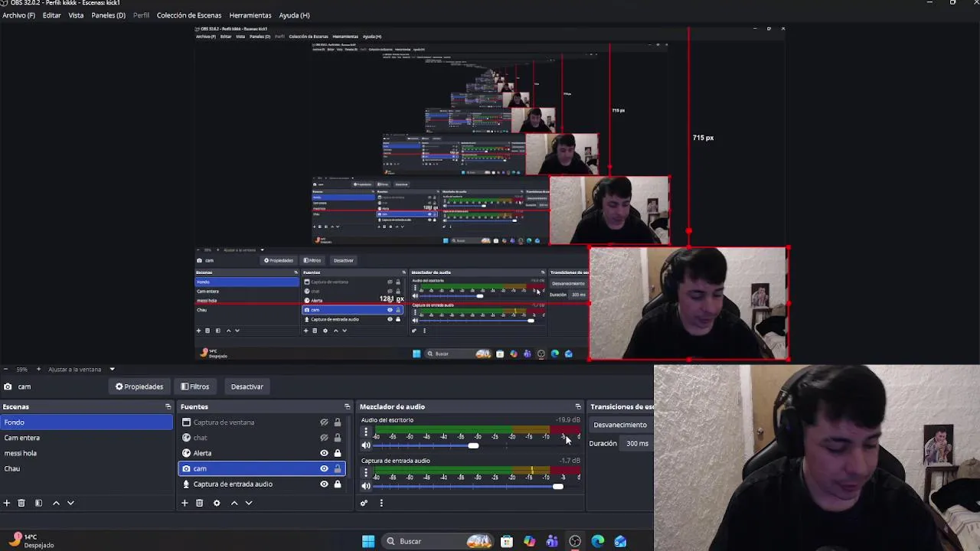Undock the Escenas panel with its pop-out icon
Screen dimensions: 980x551
click(x=168, y=406)
